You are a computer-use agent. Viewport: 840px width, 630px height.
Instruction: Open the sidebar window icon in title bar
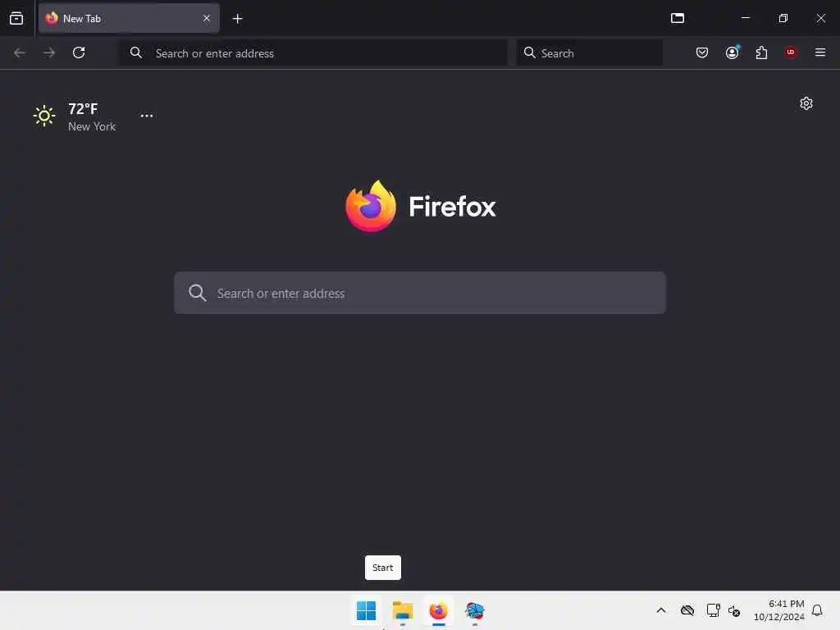click(x=678, y=18)
